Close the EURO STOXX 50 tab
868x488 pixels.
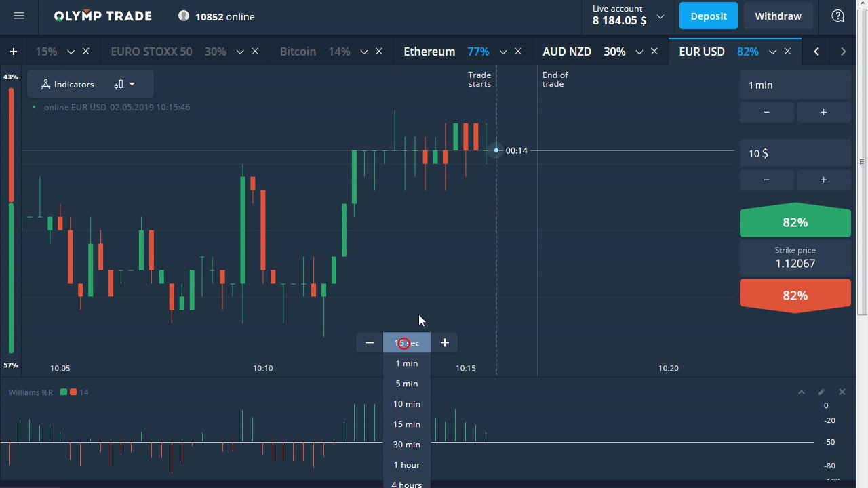pyautogui.click(x=256, y=52)
